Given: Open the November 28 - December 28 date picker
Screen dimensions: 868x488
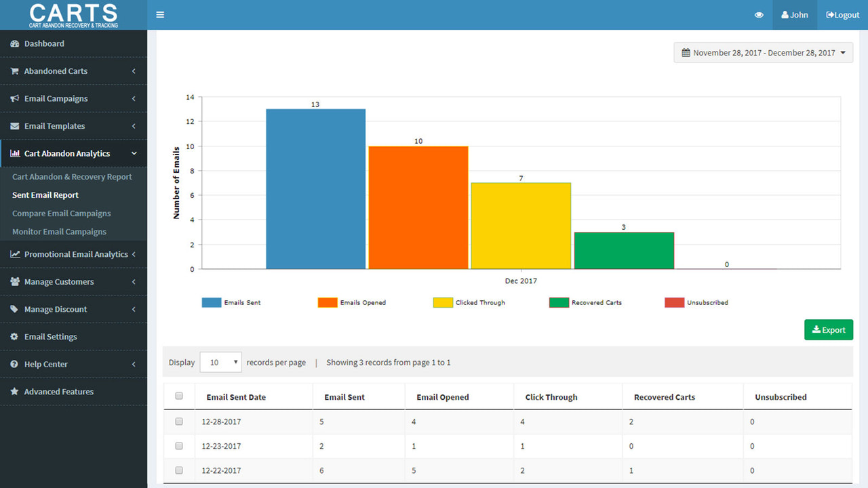Looking at the screenshot, I should tap(762, 52).
